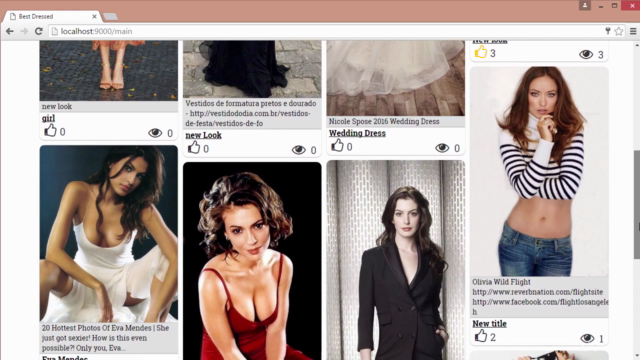640x360 pixels.
Task: Click the eye icon showing 3 views
Action: pos(586,54)
